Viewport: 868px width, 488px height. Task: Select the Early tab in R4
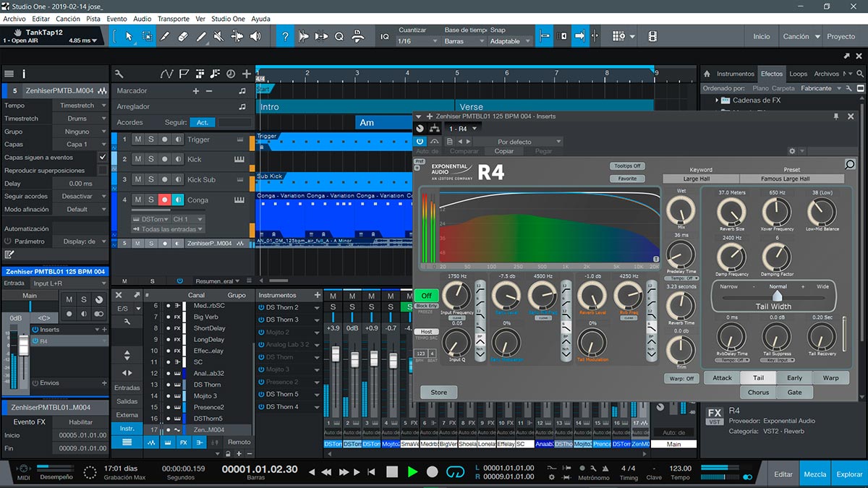pos(794,377)
